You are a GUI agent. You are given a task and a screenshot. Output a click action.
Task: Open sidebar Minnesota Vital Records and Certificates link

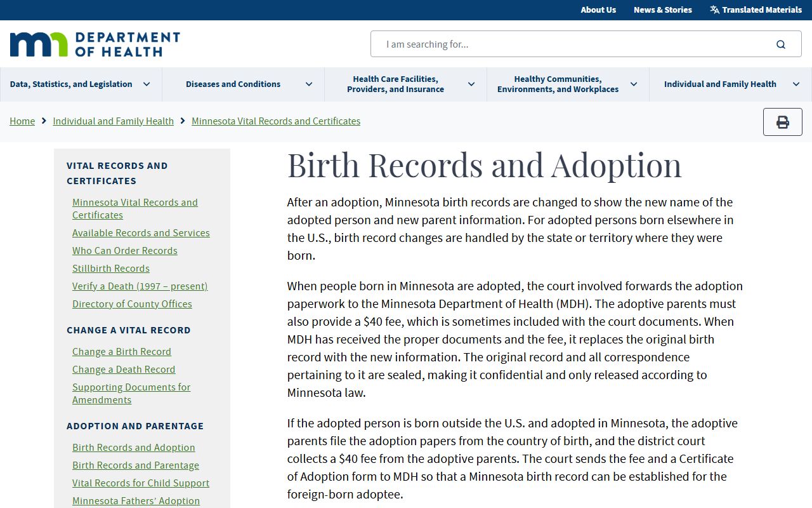[135, 208]
